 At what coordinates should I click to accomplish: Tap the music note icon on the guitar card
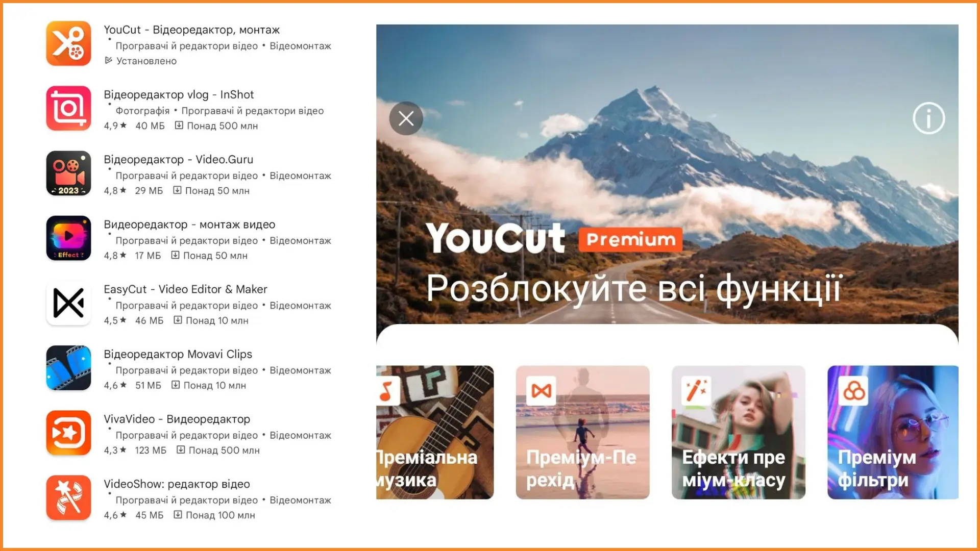pos(387,391)
